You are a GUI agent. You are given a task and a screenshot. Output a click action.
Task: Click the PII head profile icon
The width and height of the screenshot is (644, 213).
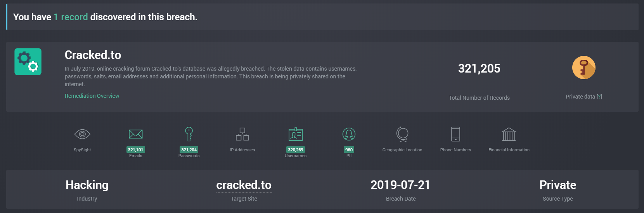coord(349,134)
